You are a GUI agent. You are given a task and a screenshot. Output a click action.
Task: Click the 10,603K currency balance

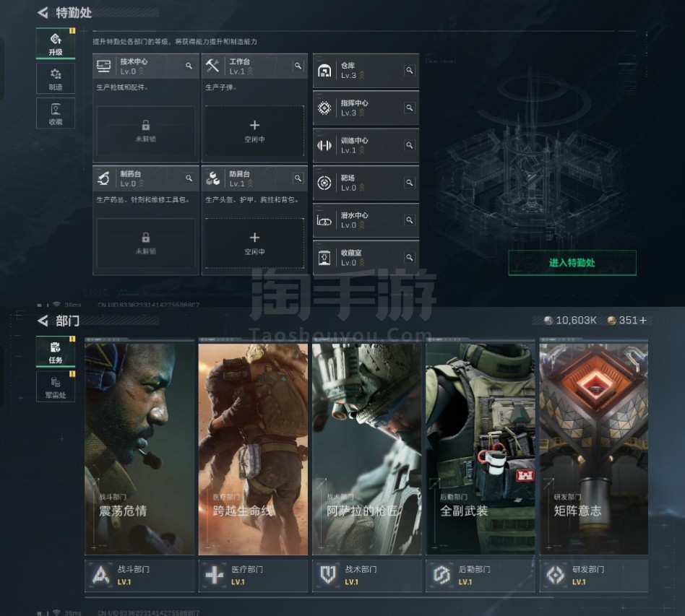click(570, 321)
